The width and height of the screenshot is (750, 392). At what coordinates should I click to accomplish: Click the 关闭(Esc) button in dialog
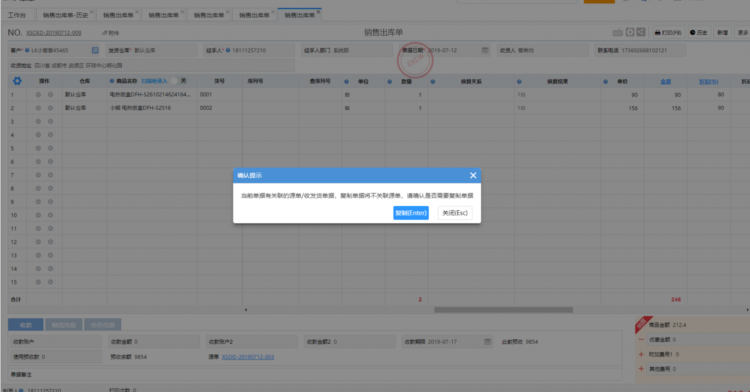click(x=455, y=213)
